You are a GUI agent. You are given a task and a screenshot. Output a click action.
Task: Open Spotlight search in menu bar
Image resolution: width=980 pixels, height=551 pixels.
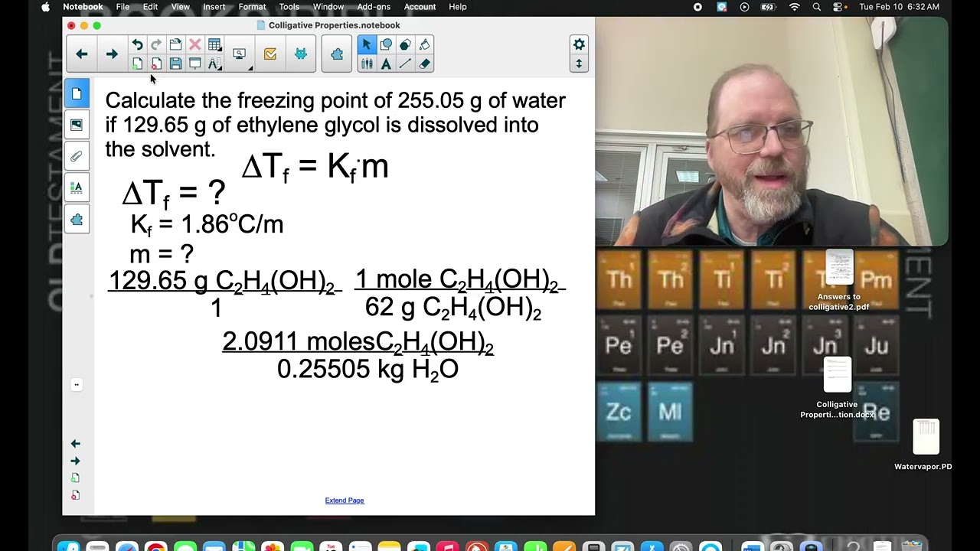click(x=817, y=7)
